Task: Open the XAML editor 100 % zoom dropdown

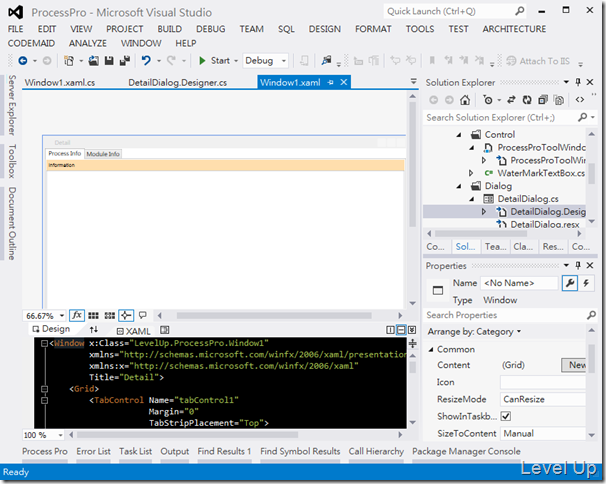Action: coord(60,435)
